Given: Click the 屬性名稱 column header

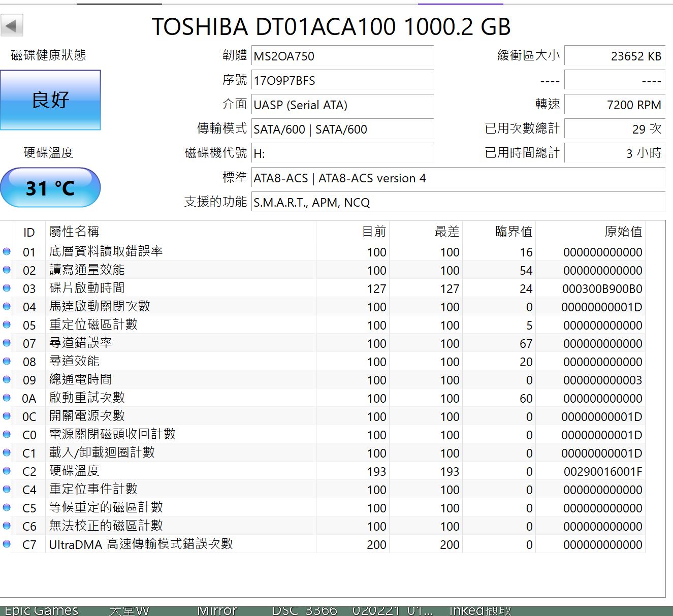Looking at the screenshot, I should 74,232.
